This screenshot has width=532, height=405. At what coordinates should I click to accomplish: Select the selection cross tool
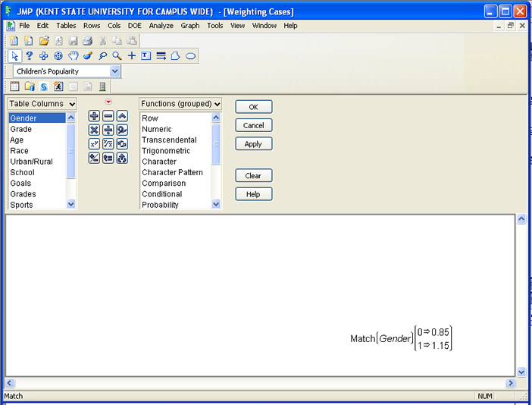(x=43, y=55)
